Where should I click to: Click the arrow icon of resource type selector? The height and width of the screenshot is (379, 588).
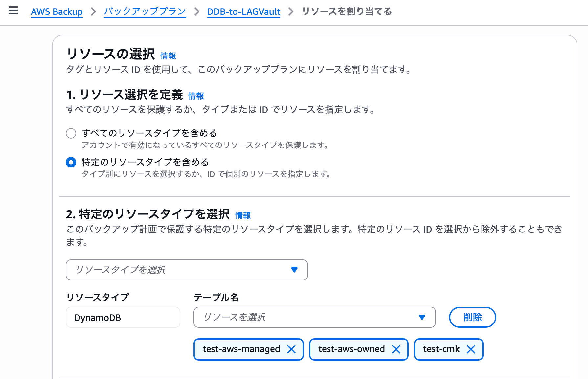(294, 270)
